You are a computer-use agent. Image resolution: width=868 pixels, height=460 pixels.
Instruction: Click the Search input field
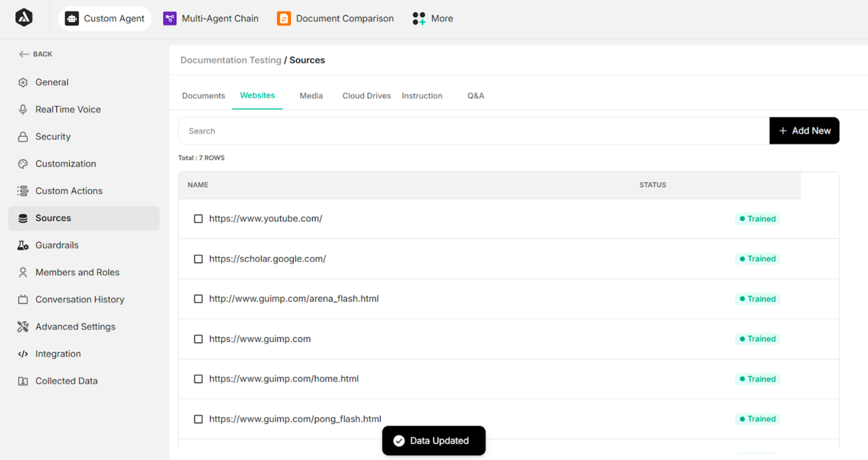[x=472, y=131]
